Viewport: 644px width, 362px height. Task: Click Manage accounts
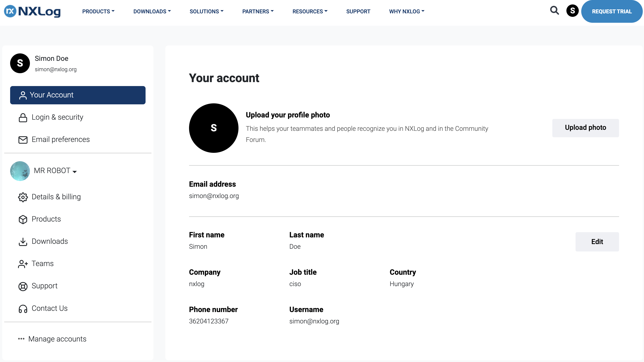57,339
